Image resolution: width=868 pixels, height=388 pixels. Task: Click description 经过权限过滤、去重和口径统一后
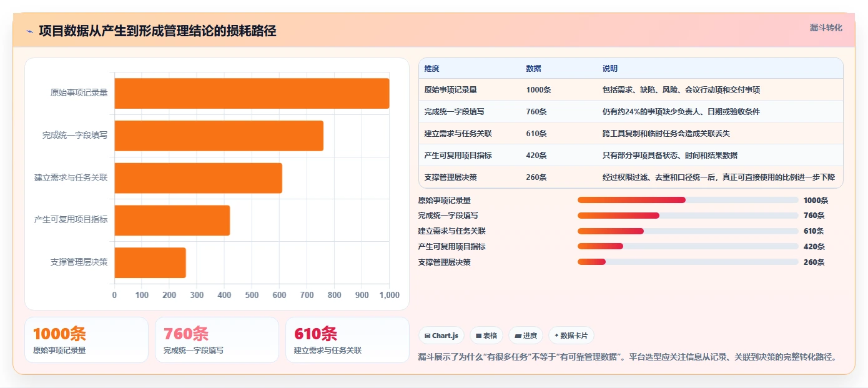(x=718, y=177)
